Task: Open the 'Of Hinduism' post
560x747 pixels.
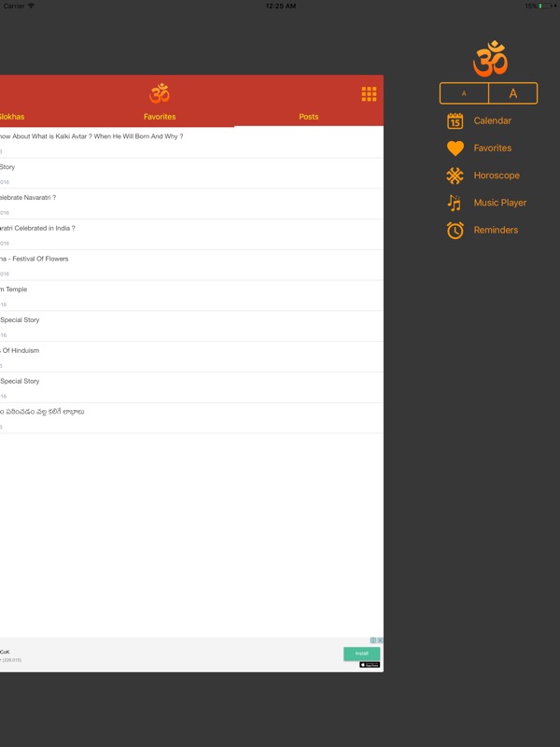Action: pos(191,357)
